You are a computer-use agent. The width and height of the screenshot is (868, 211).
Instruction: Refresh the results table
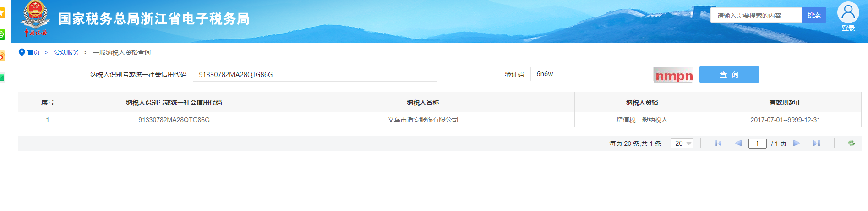[851, 144]
